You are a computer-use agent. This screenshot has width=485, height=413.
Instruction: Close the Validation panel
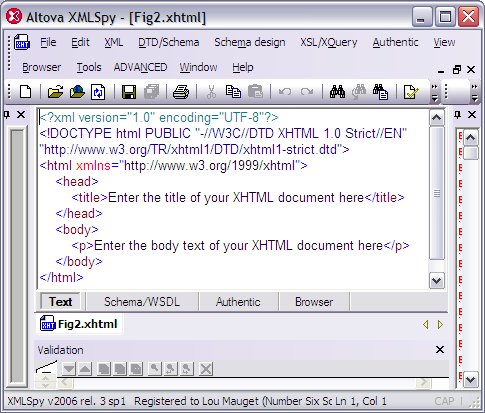pyautogui.click(x=440, y=350)
